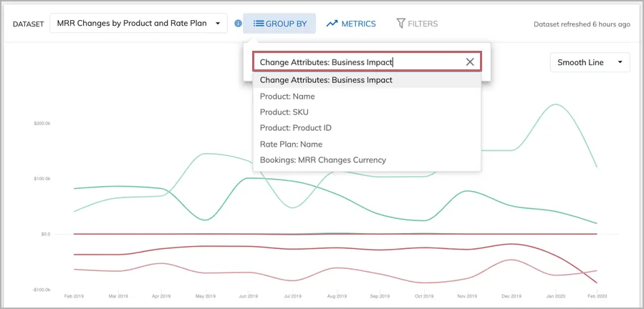The width and height of the screenshot is (644, 309).
Task: Open the Smooth Line chart type dropdown
Action: point(590,62)
